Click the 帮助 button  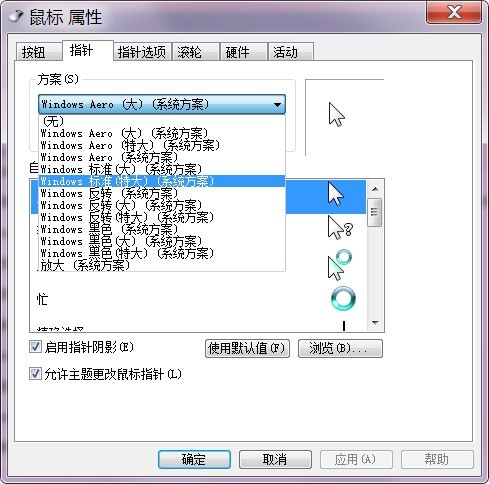[x=437, y=459]
